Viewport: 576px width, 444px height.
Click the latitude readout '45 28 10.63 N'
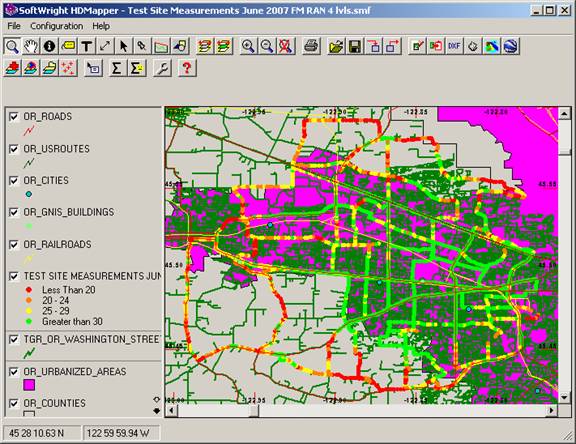click(42, 433)
